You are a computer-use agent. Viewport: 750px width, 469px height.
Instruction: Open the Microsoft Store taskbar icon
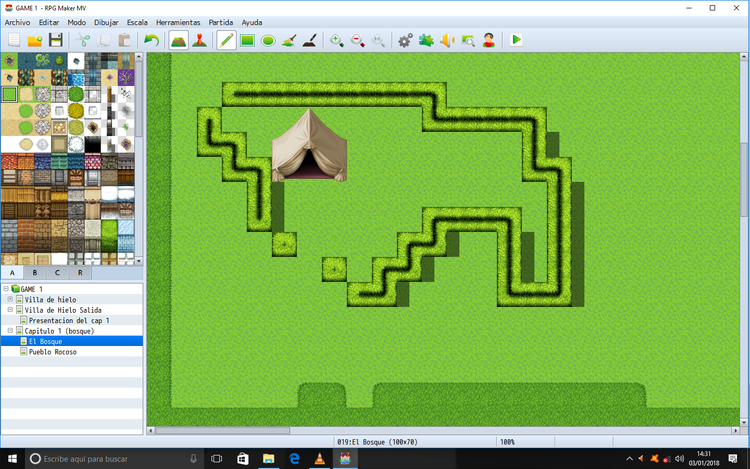pos(243,459)
